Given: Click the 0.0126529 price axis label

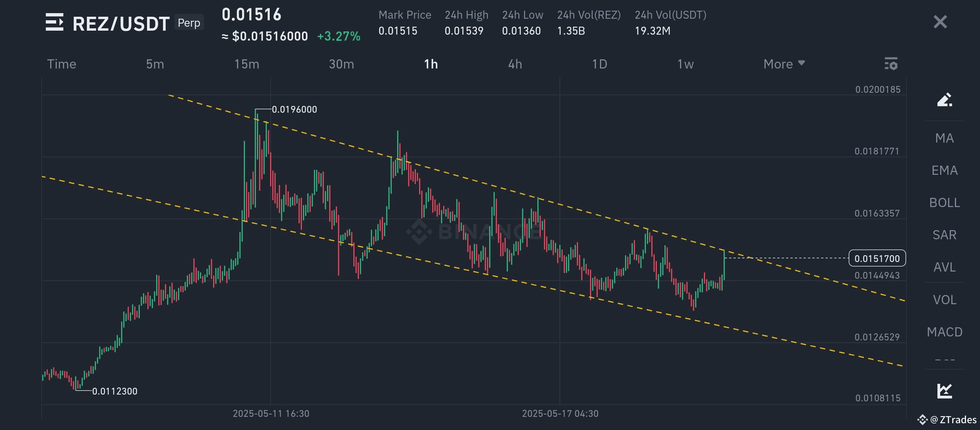Looking at the screenshot, I should (877, 337).
